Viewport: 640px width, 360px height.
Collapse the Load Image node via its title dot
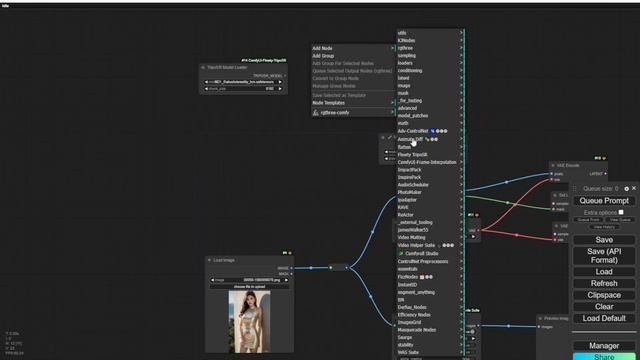pyautogui.click(x=209, y=260)
